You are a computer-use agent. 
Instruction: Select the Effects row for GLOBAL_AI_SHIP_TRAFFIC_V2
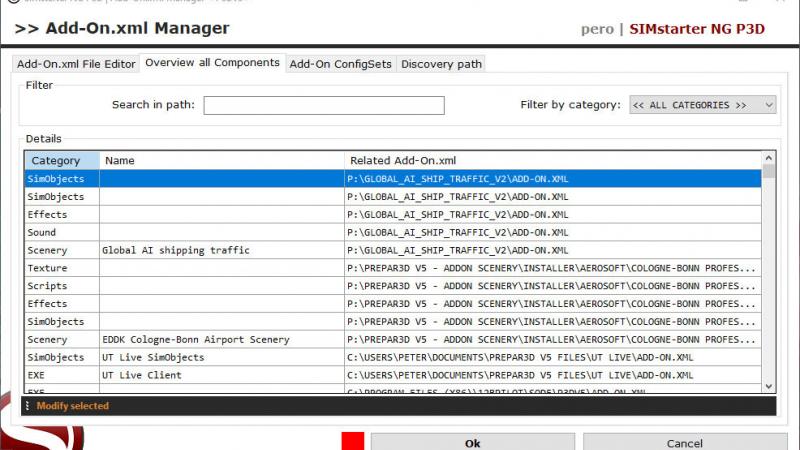(x=393, y=214)
